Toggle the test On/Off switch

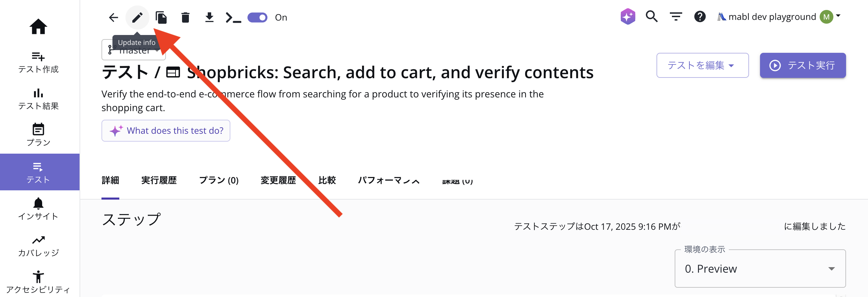[257, 17]
